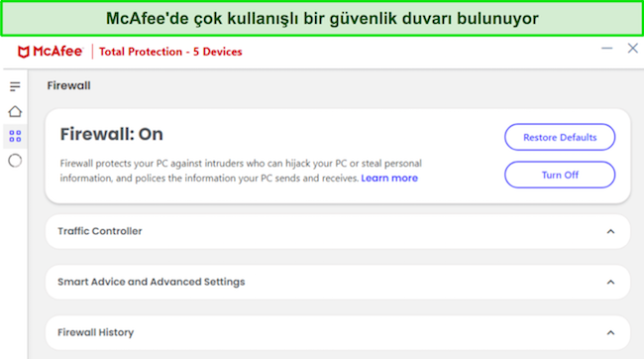The width and height of the screenshot is (644, 359).
Task: Expand Smart Advice and Advanced Settings
Action: (338, 282)
